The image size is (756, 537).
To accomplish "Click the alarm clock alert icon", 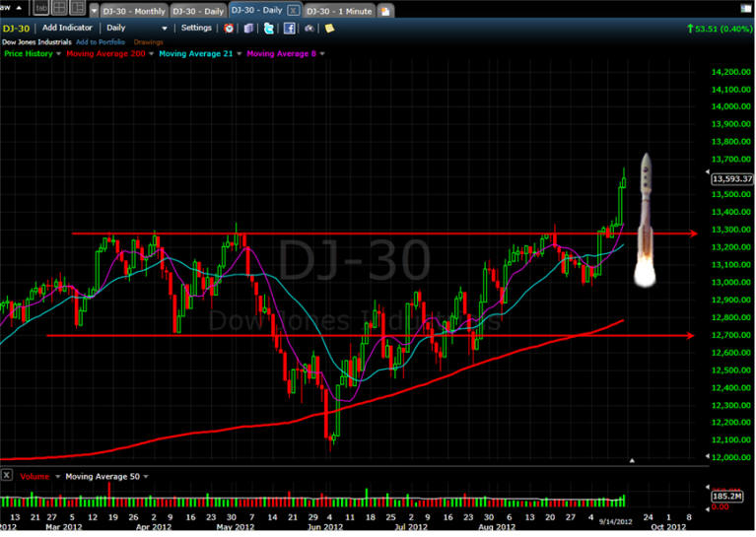I will point(229,29).
